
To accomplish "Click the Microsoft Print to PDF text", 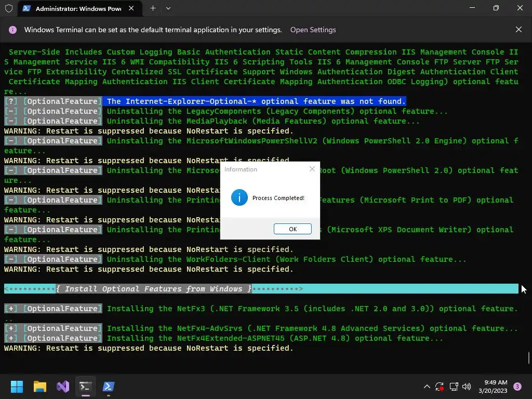I will tap(416, 200).
